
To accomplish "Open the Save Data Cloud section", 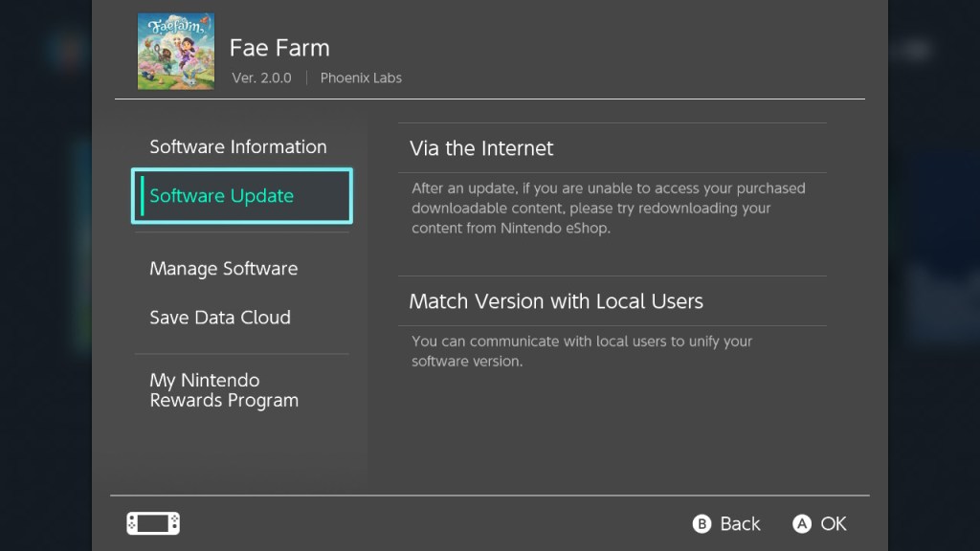I will 220,318.
